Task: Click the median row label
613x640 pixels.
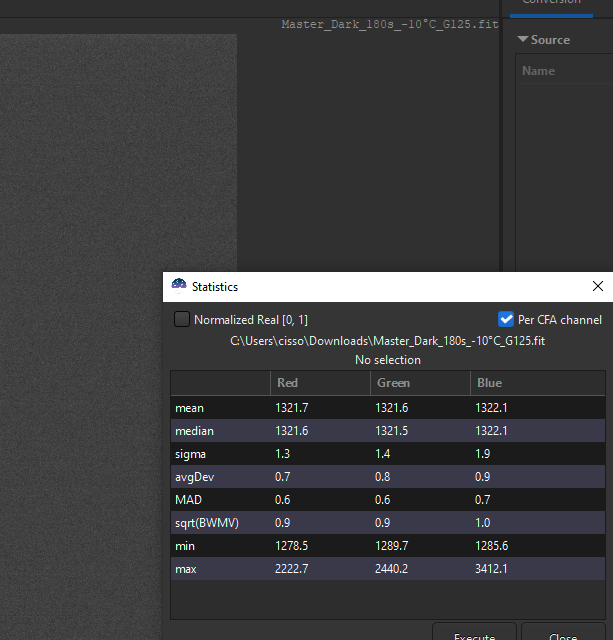Action: 194,431
